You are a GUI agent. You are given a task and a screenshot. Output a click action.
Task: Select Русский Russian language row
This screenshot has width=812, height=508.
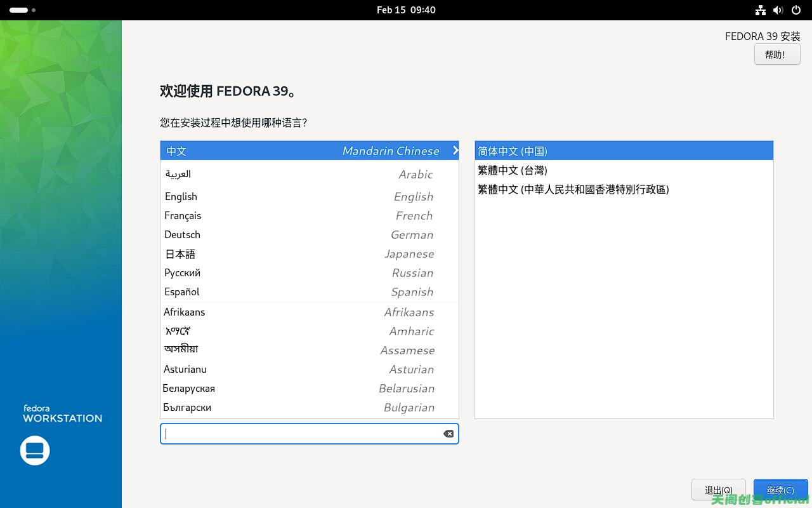[299, 273]
